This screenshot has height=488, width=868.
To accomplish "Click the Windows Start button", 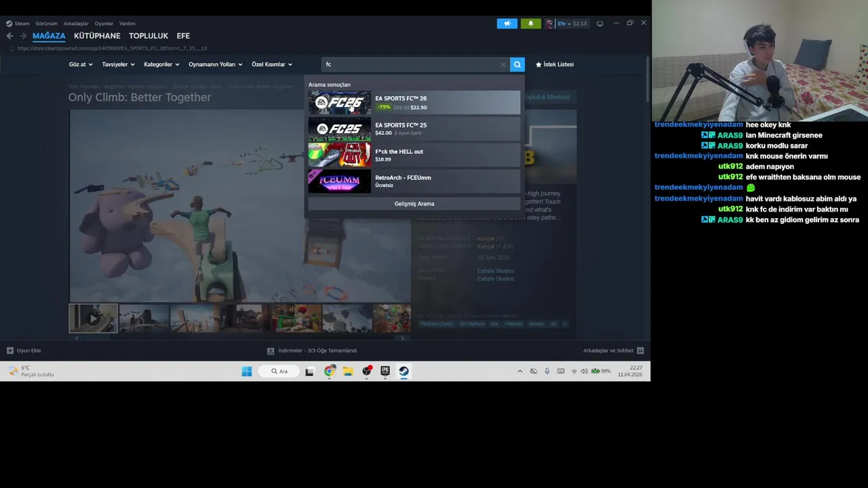I will tap(247, 371).
